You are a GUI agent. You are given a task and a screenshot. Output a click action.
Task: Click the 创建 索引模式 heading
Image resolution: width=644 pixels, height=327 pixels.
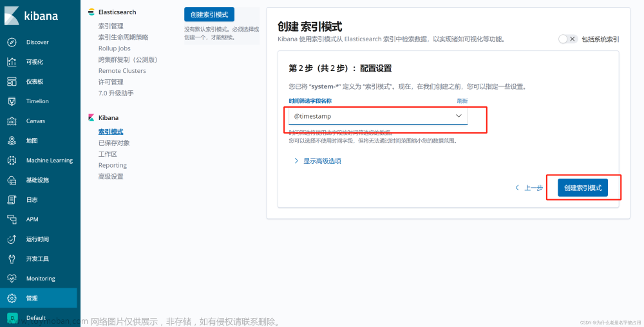pyautogui.click(x=310, y=26)
